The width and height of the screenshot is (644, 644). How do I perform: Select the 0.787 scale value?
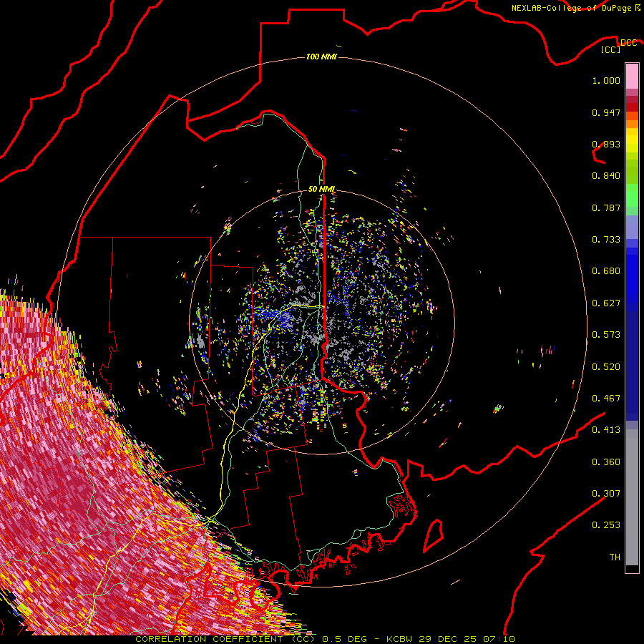click(x=606, y=208)
